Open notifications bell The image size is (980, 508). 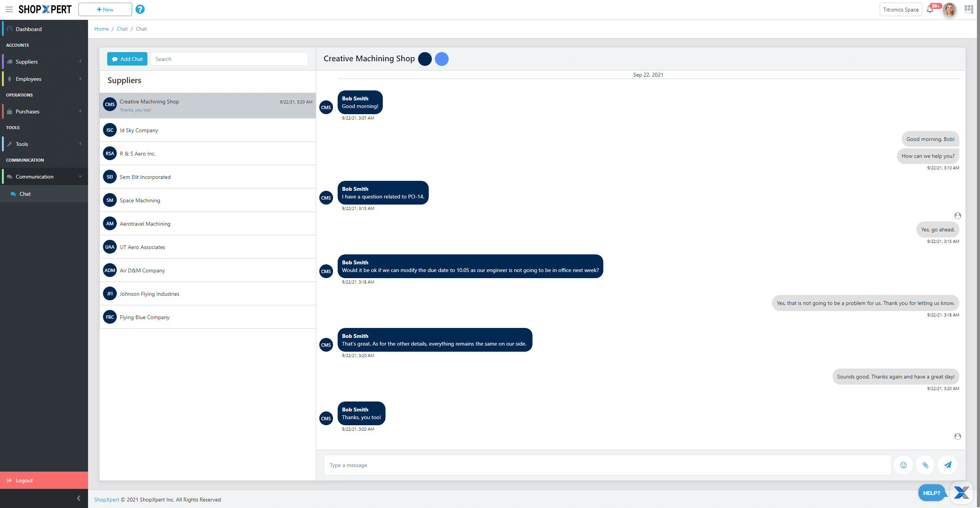point(930,10)
